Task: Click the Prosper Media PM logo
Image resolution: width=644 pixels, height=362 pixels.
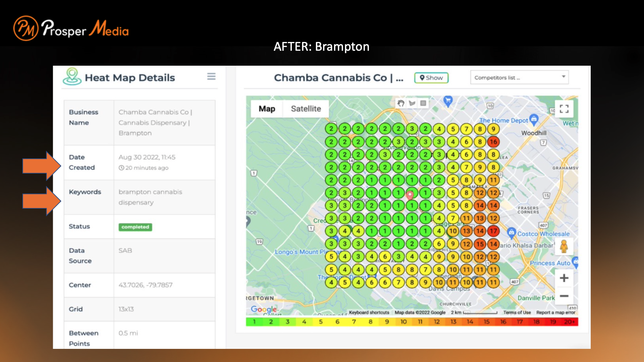Action: pyautogui.click(x=26, y=28)
